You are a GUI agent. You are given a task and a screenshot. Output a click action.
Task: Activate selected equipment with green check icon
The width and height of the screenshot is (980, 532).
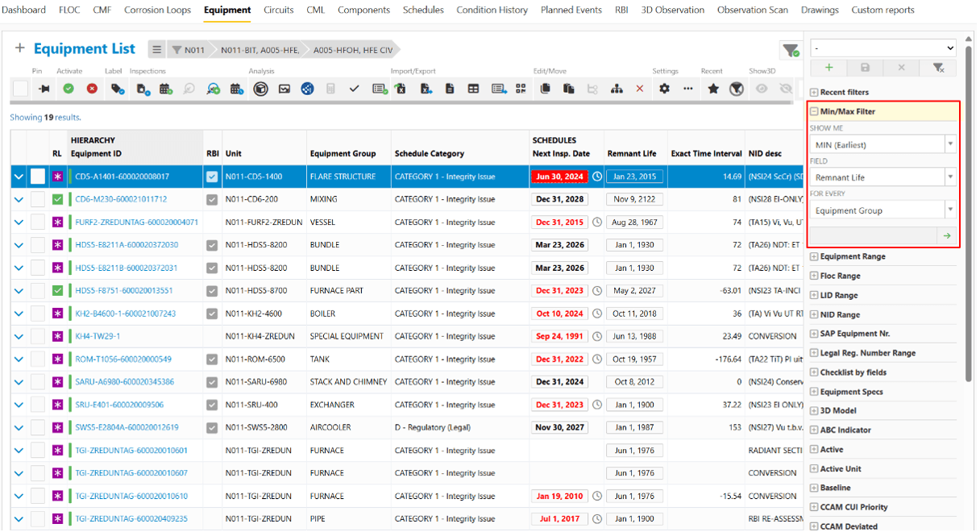[69, 89]
